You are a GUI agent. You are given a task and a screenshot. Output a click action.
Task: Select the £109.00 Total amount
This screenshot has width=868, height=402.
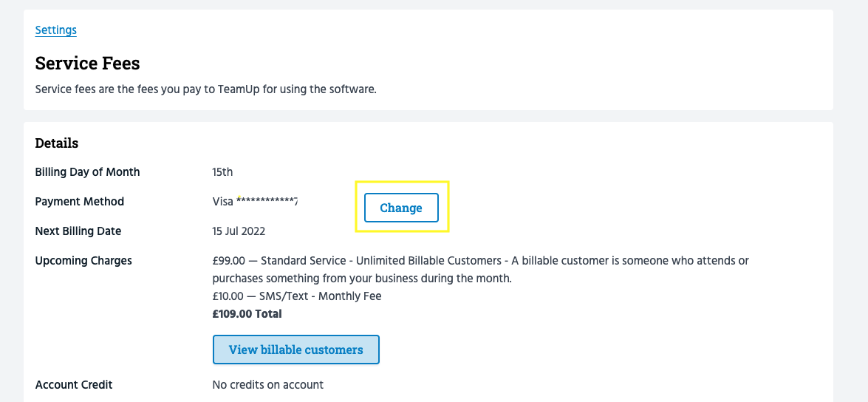(x=247, y=314)
